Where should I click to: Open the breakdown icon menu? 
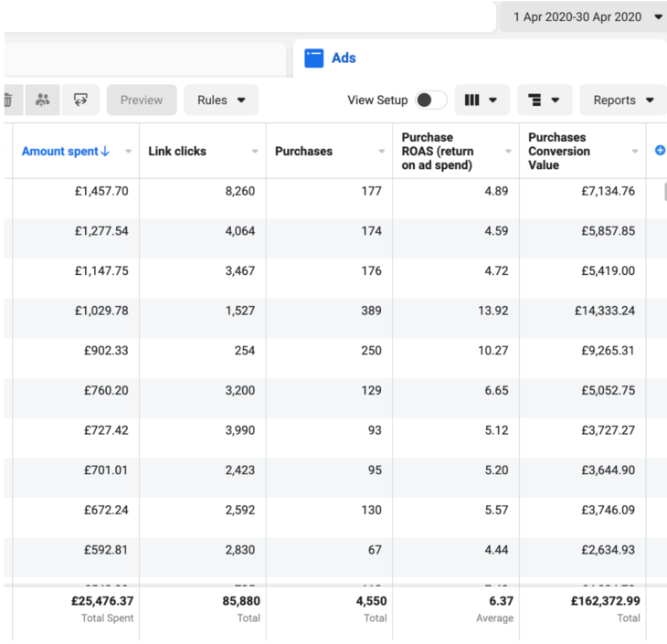tap(545, 100)
